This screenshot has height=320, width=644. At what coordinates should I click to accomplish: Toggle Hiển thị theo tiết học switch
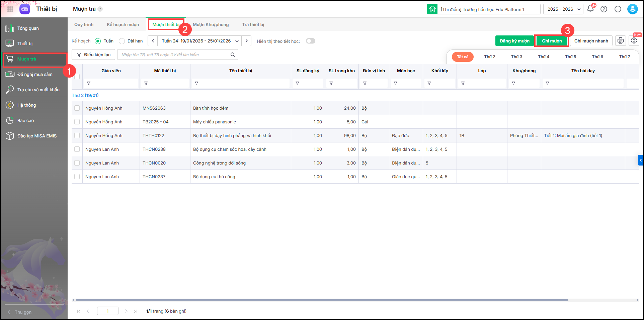[x=310, y=41]
